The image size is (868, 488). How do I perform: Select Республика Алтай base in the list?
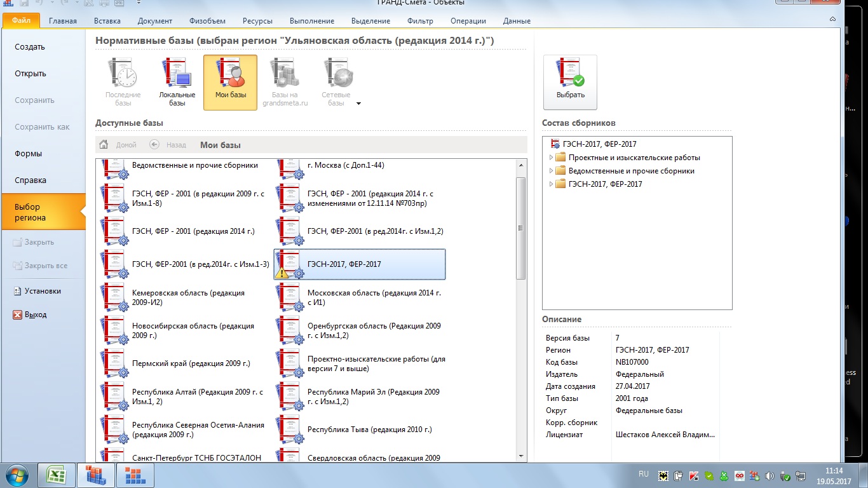pos(184,396)
